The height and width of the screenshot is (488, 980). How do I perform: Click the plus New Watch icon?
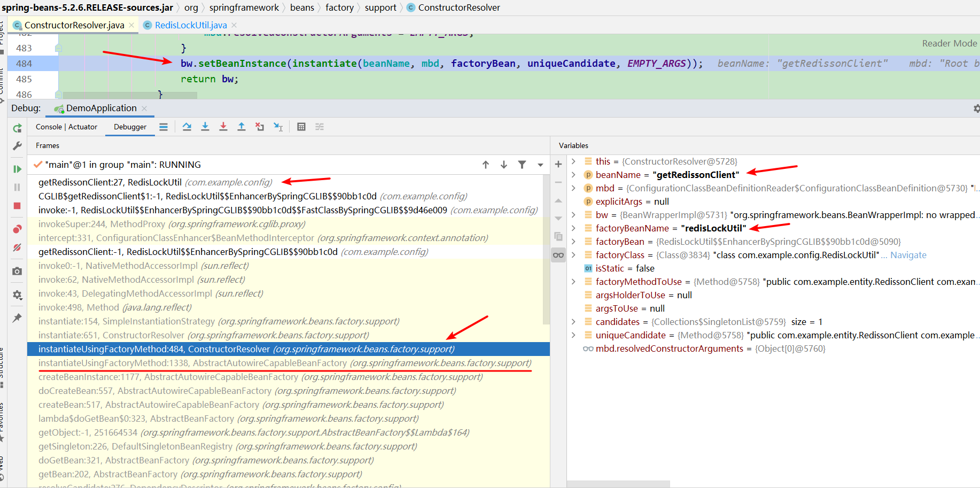558,164
